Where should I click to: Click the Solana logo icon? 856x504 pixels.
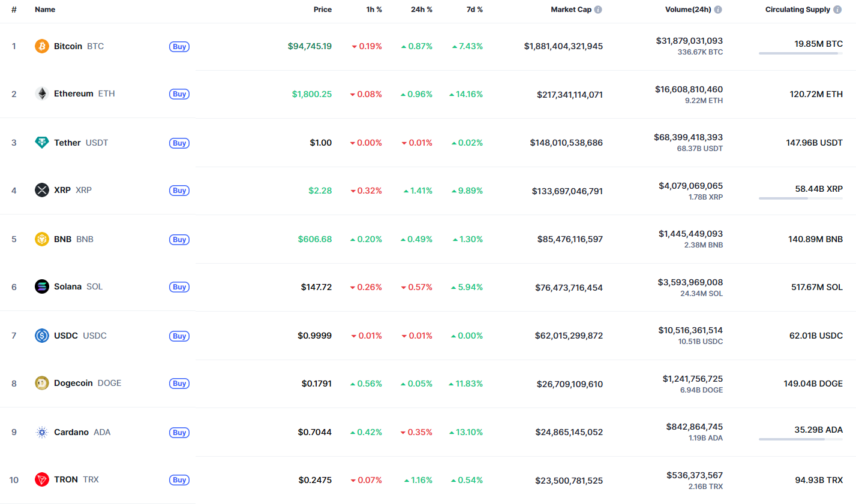42,286
